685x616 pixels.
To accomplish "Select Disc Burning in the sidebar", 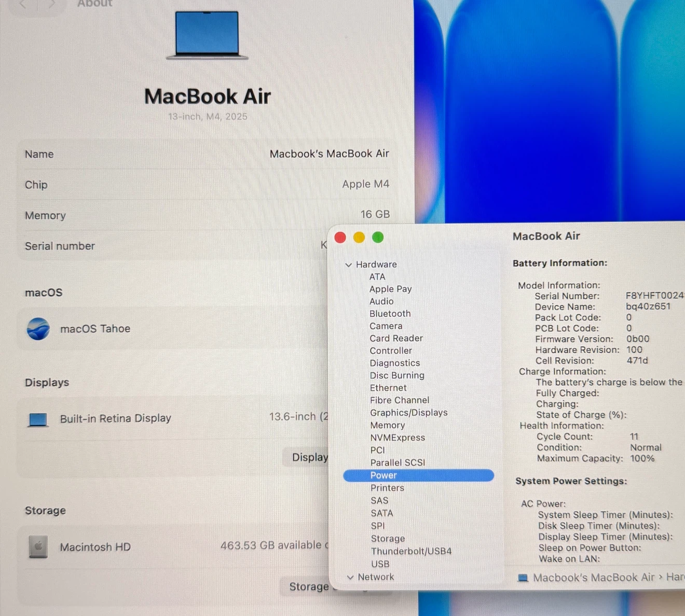I will coord(397,375).
